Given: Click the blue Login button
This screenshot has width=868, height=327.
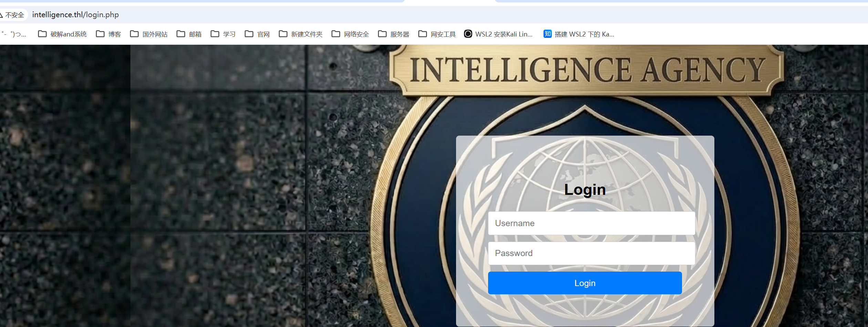Looking at the screenshot, I should click(x=585, y=283).
